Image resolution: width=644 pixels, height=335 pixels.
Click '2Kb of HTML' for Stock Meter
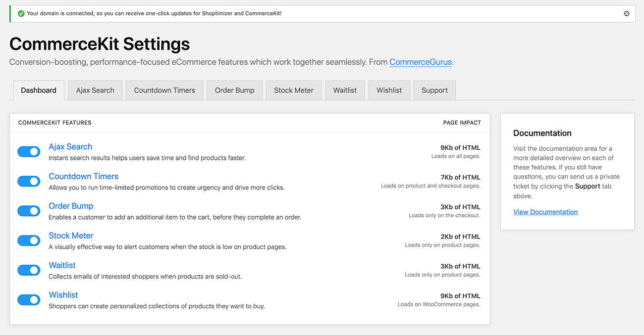[x=460, y=237]
